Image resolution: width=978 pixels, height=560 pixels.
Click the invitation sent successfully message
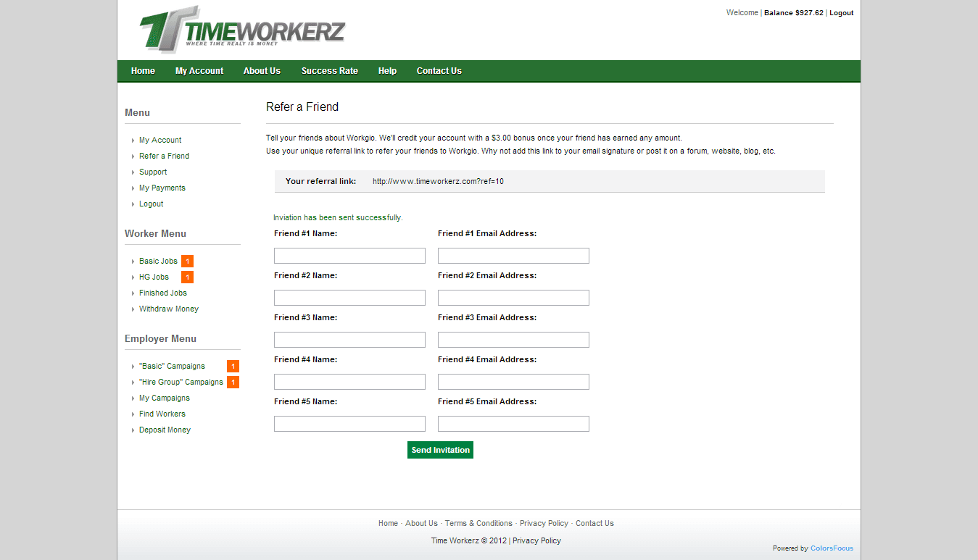(x=338, y=218)
